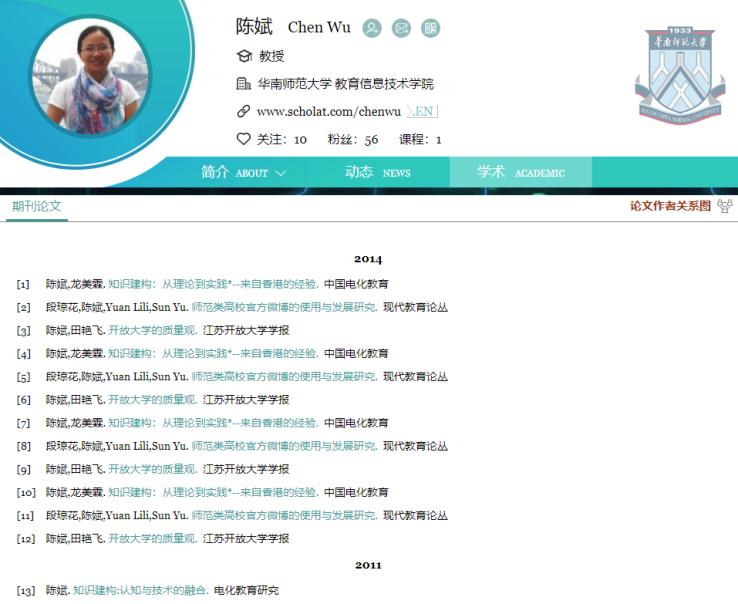
Task: Click the 粉丝 56 followers count
Action: [x=353, y=140]
